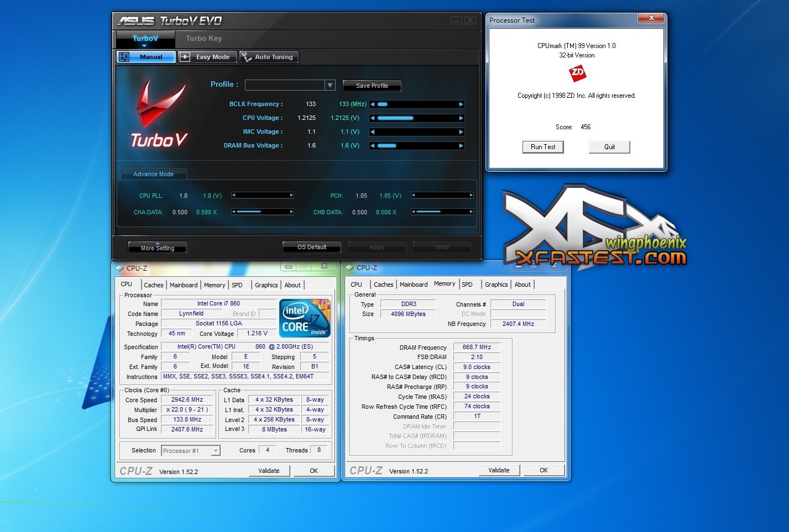Increase CPU PLL voltage with right arrow
Image resolution: width=789 pixels, height=532 pixels.
pos(291,195)
